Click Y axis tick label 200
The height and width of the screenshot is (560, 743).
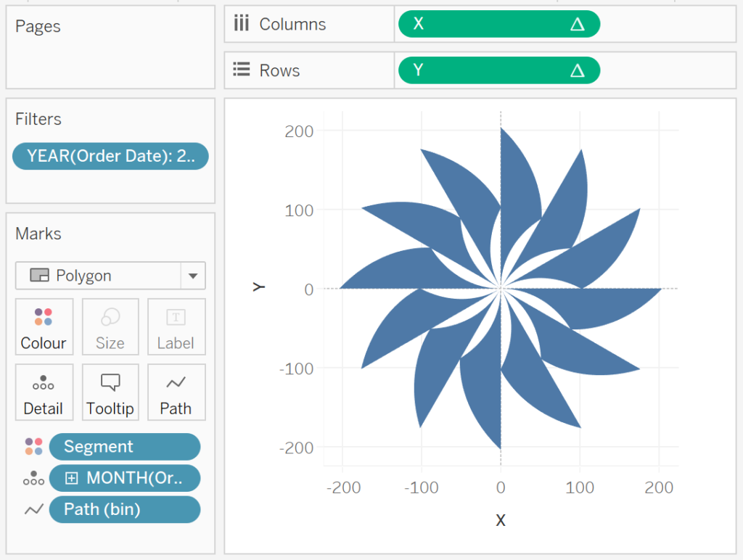point(299,131)
